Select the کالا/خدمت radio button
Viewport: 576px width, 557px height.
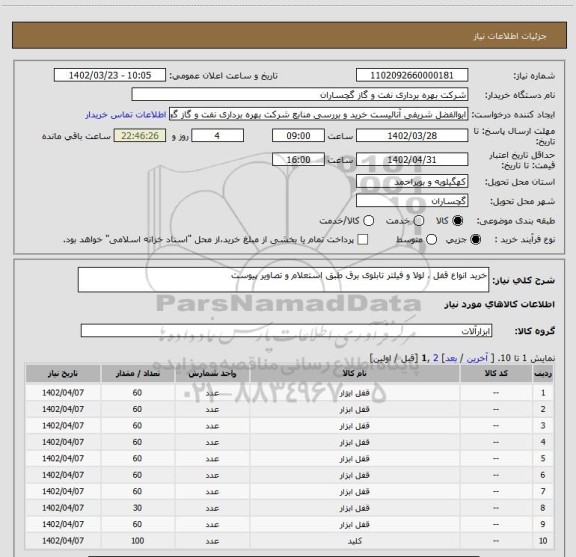[x=368, y=220]
